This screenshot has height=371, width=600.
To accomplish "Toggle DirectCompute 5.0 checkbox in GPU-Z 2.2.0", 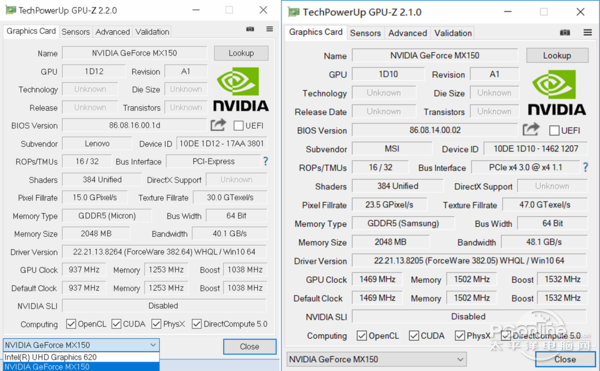I will (x=197, y=324).
